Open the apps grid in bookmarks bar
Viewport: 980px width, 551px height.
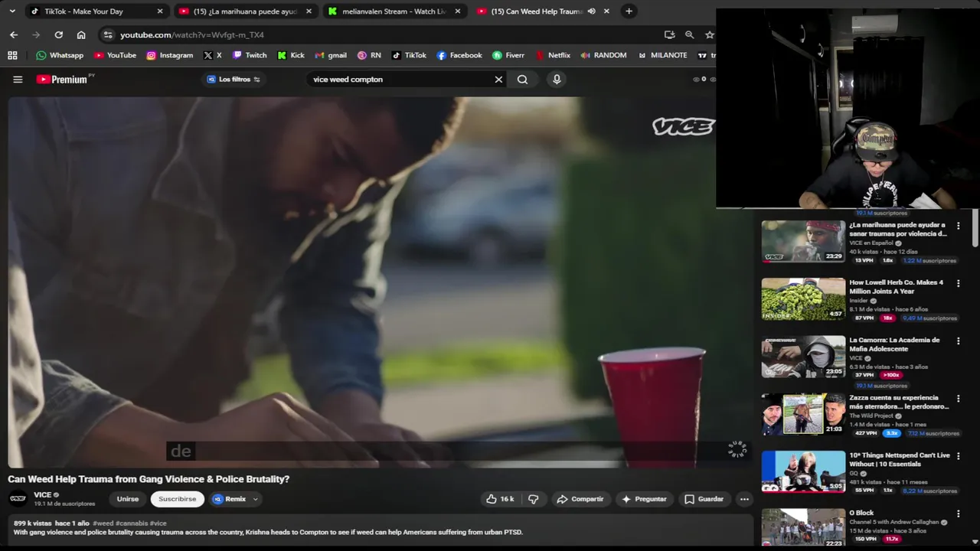point(12,55)
